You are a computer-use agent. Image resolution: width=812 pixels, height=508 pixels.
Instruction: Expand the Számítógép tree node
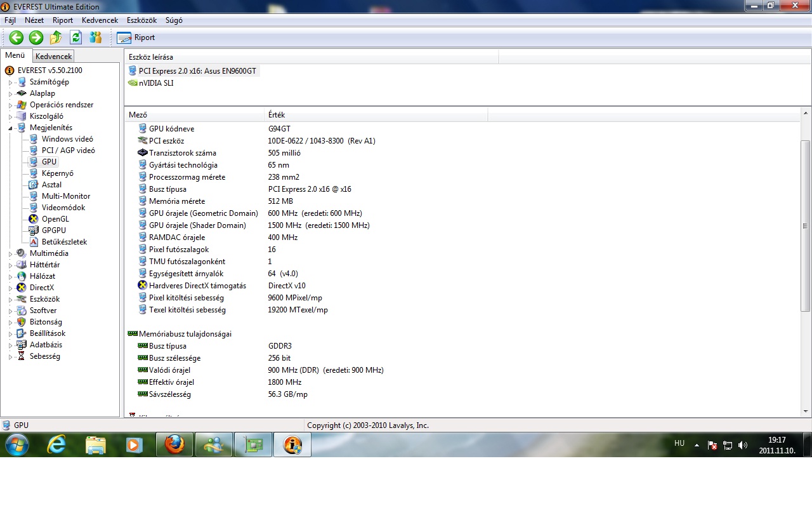tap(10, 82)
